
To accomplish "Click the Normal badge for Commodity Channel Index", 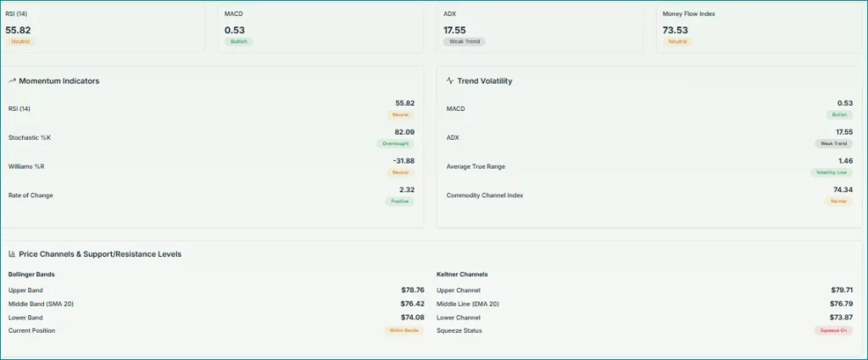I will pyautogui.click(x=838, y=201).
